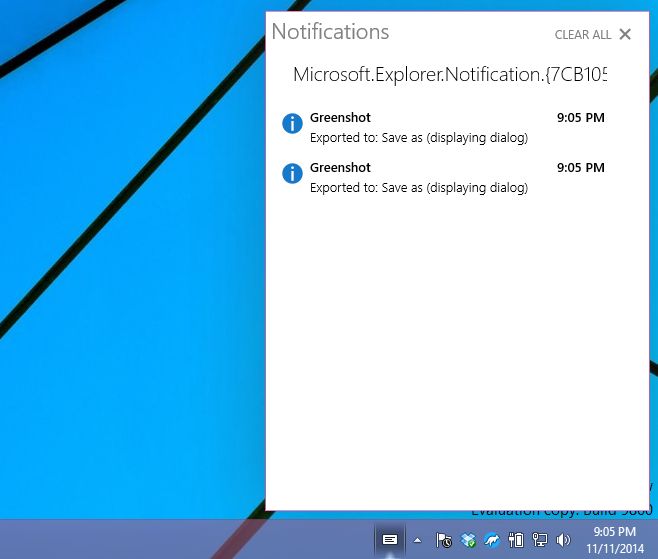Select the second 'Exported to: Save as' message
The height and width of the screenshot is (559, 658).
pos(418,188)
